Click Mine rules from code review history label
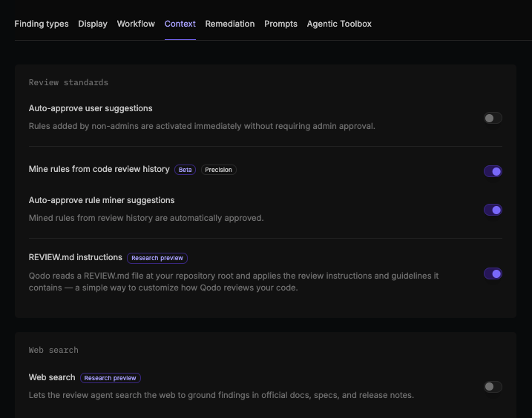The image size is (532, 418). [99, 169]
